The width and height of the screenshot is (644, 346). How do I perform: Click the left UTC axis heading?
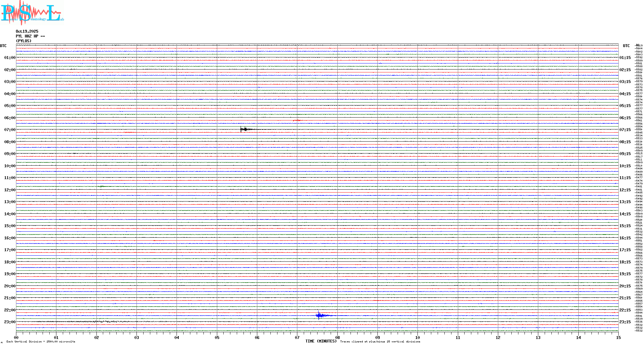[3, 46]
